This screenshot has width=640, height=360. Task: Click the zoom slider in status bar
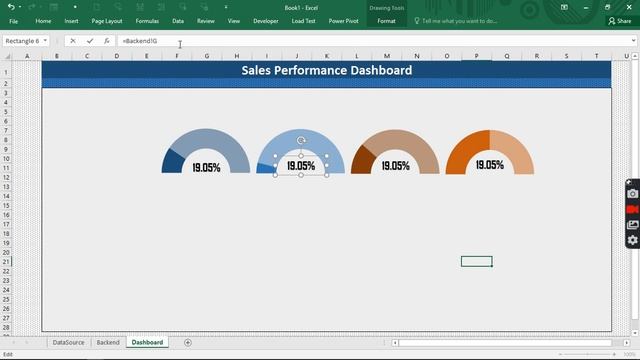[588, 354]
